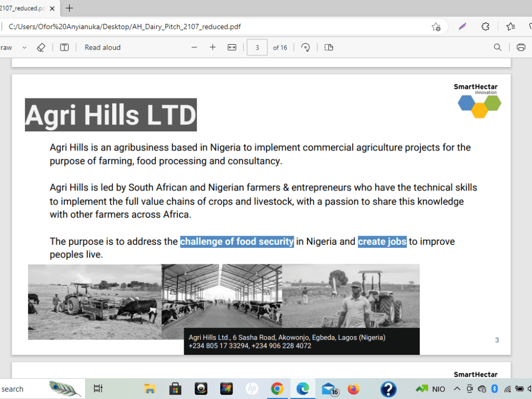Start Read aloud

(103, 47)
